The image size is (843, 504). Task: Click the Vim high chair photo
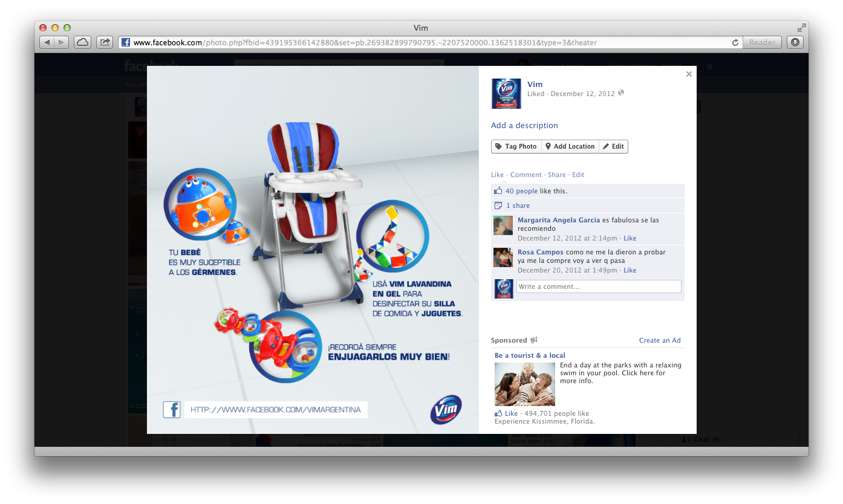tap(313, 250)
